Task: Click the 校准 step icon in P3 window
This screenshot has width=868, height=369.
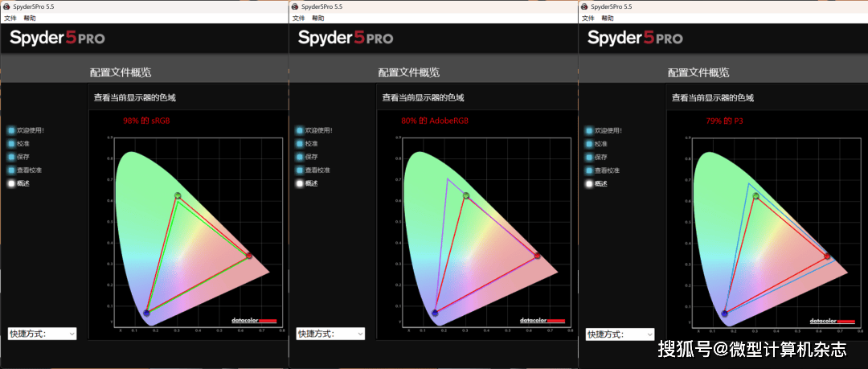Action: click(x=589, y=143)
